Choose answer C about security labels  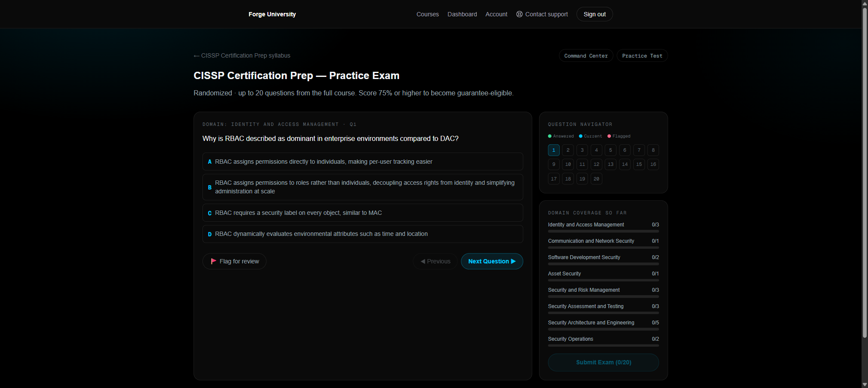point(362,213)
